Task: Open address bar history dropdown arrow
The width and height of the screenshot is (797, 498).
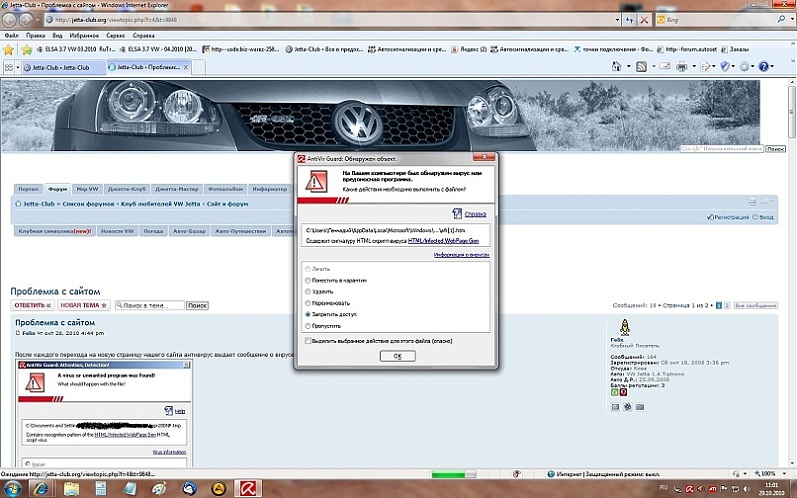Action: (617, 20)
